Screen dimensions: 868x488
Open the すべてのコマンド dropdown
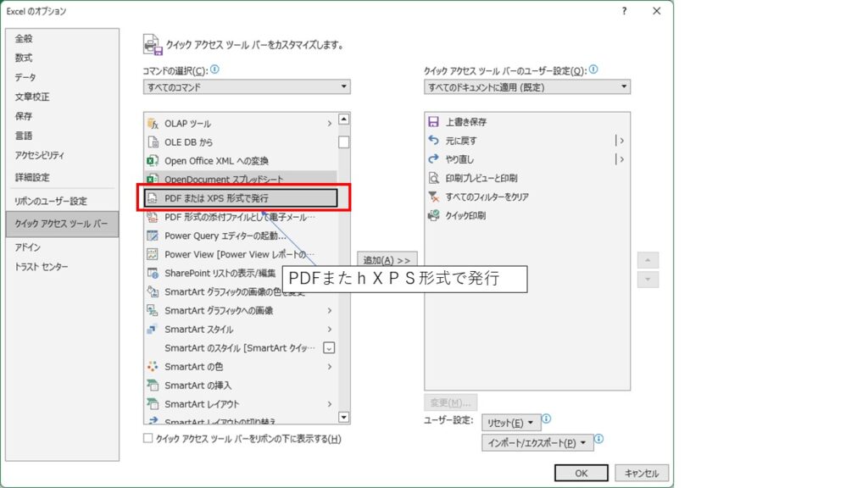coord(247,87)
